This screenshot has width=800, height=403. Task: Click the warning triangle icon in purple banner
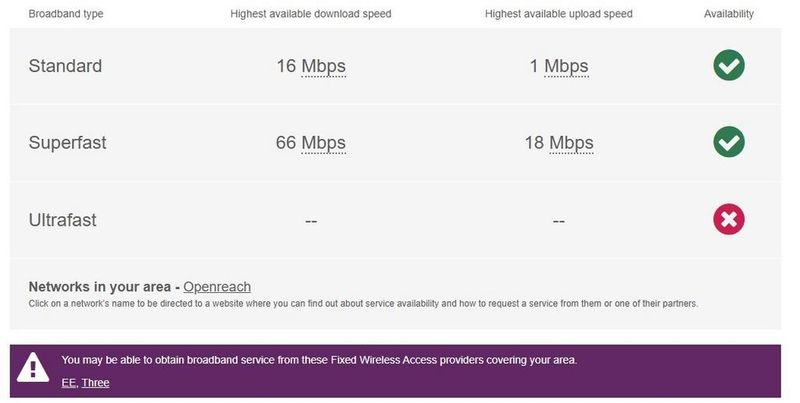pos(33,368)
